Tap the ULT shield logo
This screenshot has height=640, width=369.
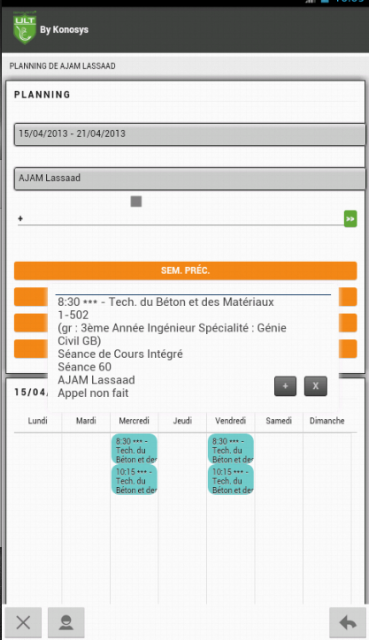tap(24, 28)
